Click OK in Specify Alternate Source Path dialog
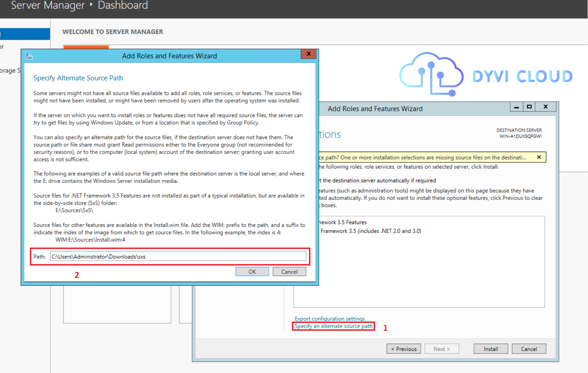The width and height of the screenshot is (588, 373). tap(252, 271)
